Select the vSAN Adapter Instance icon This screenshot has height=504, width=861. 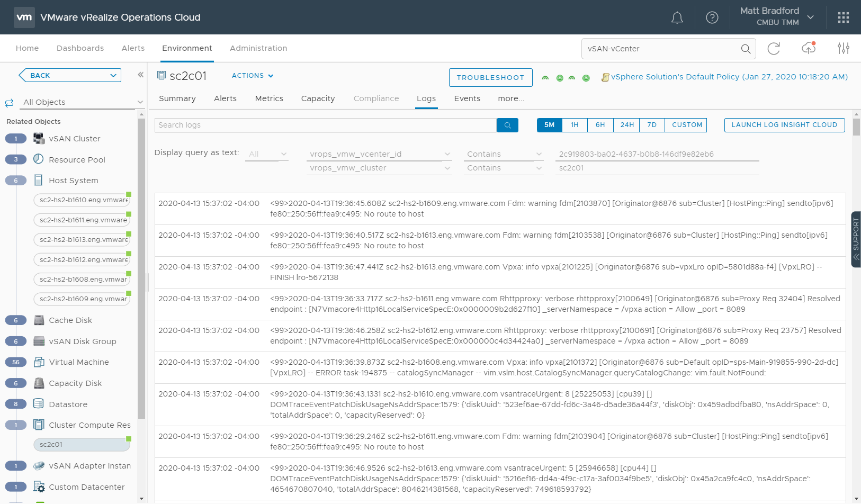coord(39,466)
